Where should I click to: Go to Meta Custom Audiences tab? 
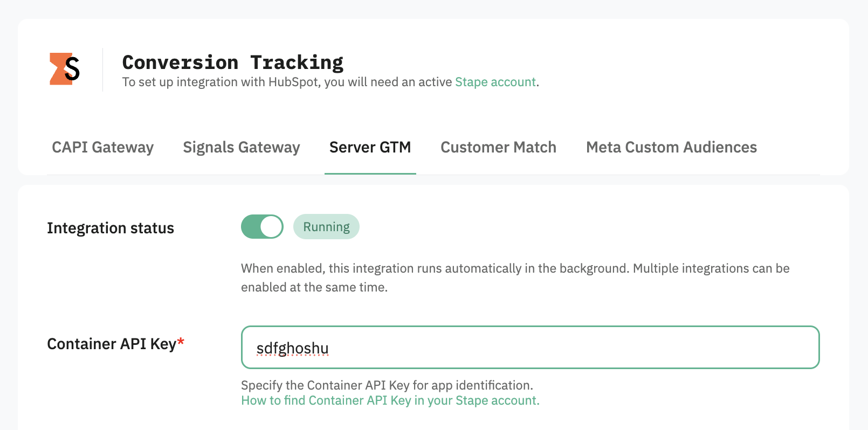tap(671, 147)
